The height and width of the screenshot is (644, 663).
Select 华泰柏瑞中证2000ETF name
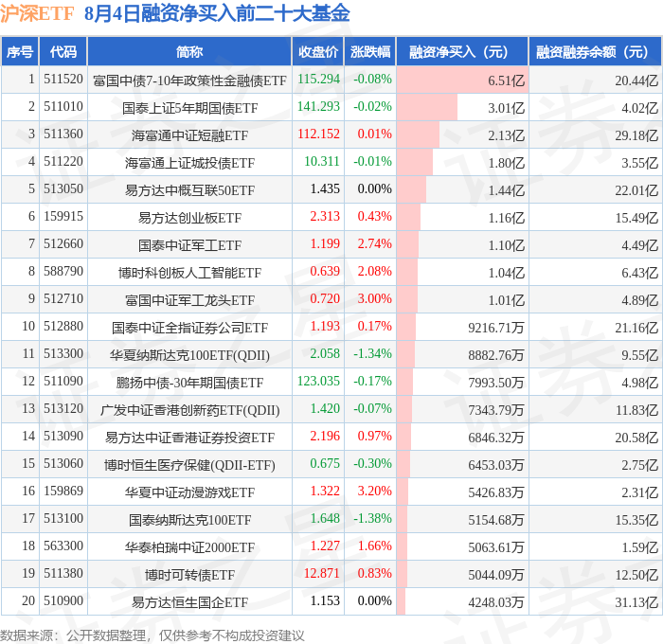[189, 547]
